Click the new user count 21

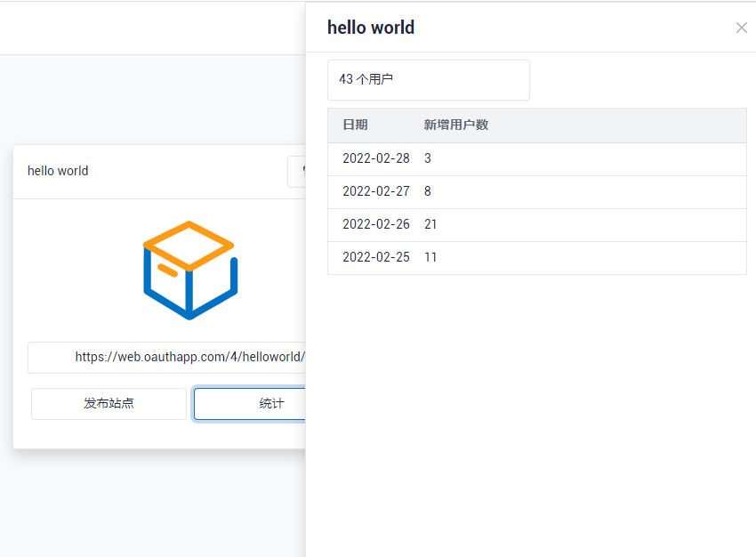click(430, 224)
